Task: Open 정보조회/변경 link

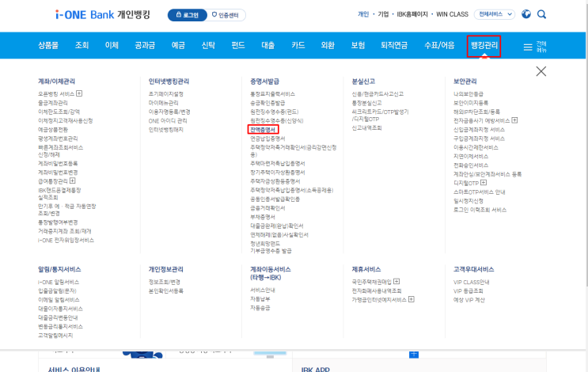Action: [165, 282]
